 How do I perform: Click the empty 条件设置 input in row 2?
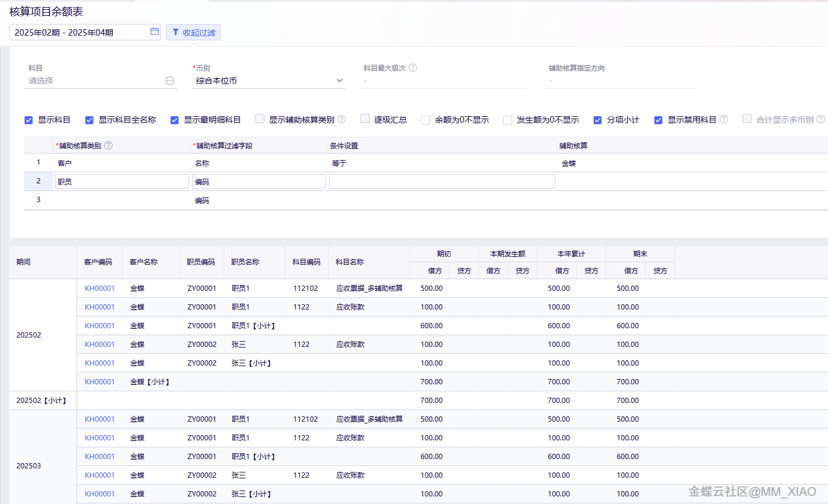(x=442, y=182)
